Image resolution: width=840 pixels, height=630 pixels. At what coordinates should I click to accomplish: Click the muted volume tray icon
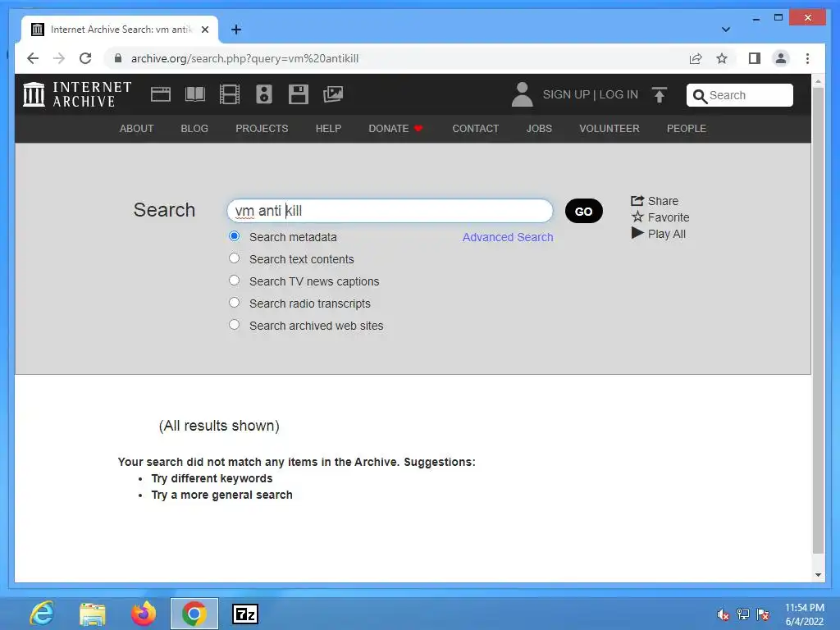pos(723,614)
